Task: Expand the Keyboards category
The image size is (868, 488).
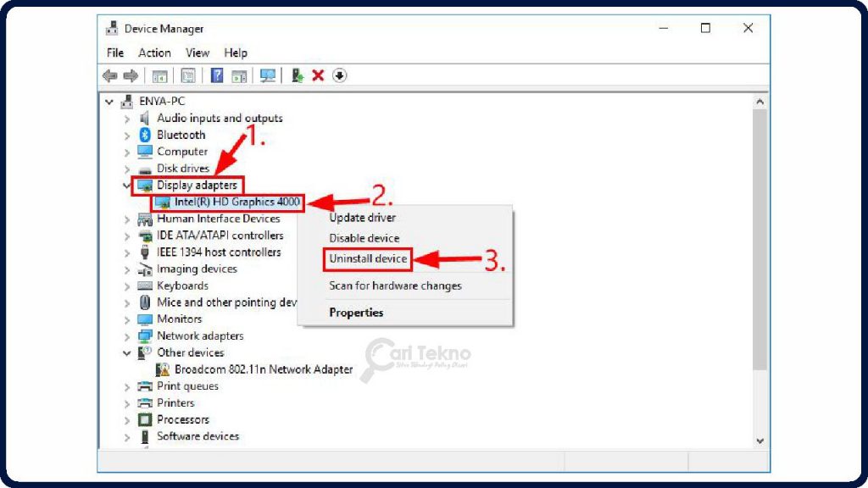Action: click(x=126, y=286)
